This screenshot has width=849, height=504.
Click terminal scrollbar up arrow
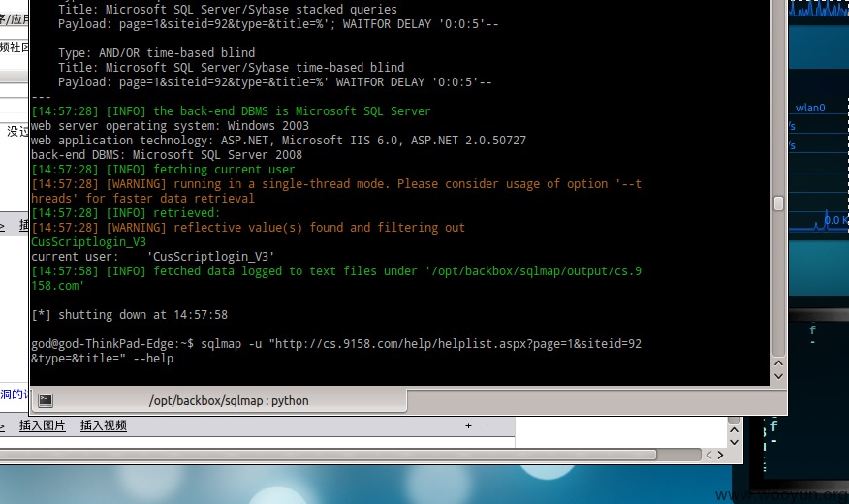(x=778, y=363)
